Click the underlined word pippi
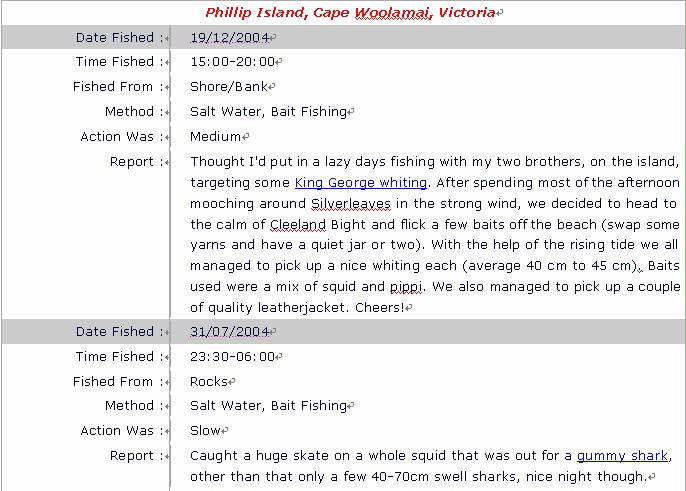 [x=406, y=287]
